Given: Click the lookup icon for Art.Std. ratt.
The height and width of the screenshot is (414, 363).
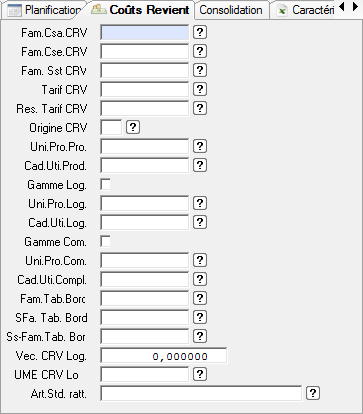Looking at the screenshot, I should pos(313,393).
